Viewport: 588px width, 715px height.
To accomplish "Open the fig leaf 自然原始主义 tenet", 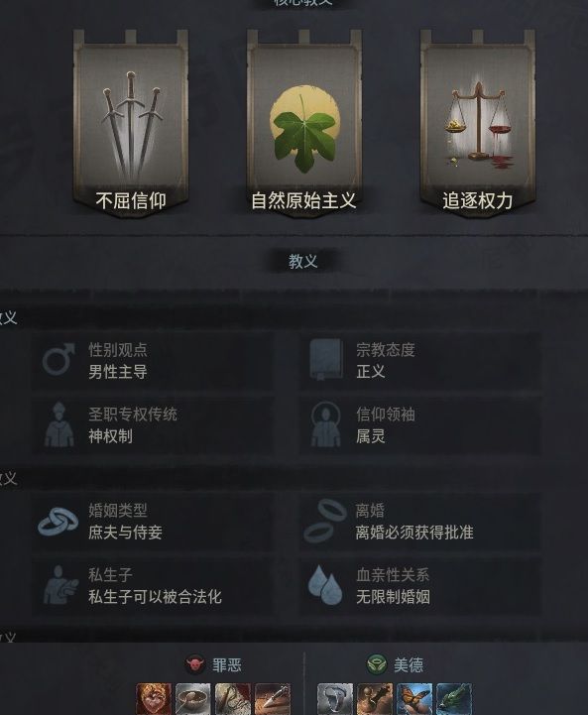I will coord(304,122).
